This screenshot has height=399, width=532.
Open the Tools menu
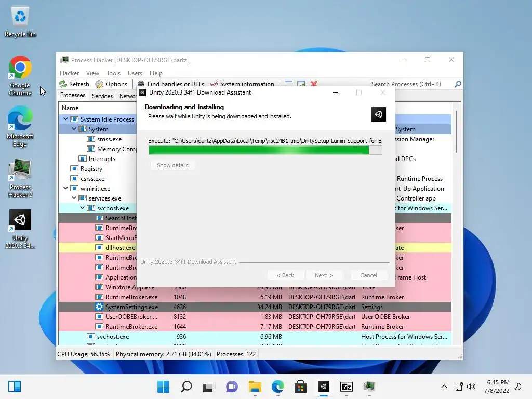pos(113,73)
